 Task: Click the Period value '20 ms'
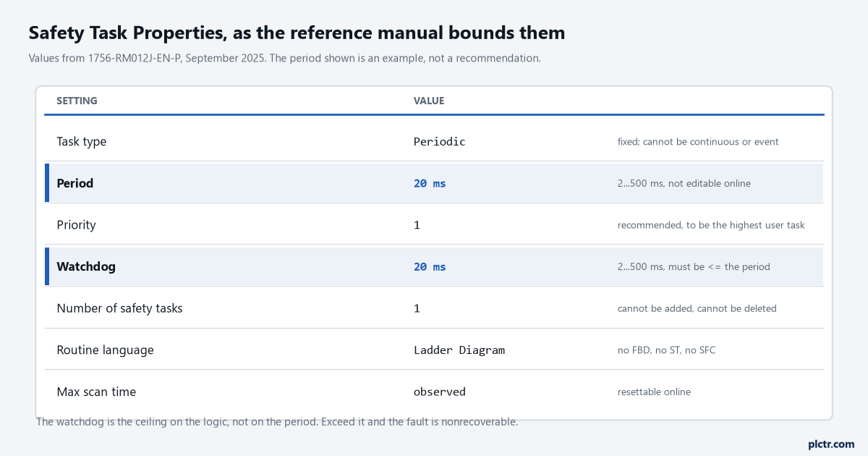click(430, 184)
